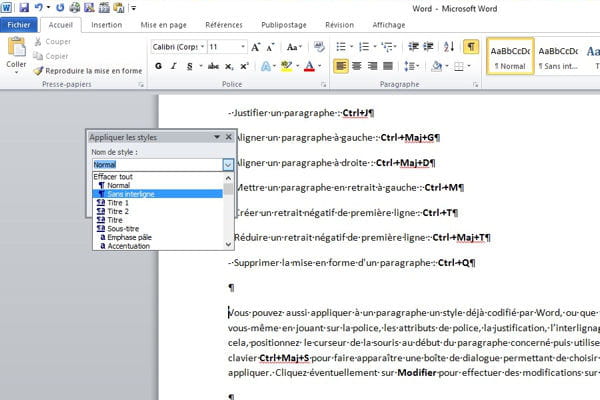
Task: Toggle strikethrough abc formatting
Action: (x=213, y=66)
